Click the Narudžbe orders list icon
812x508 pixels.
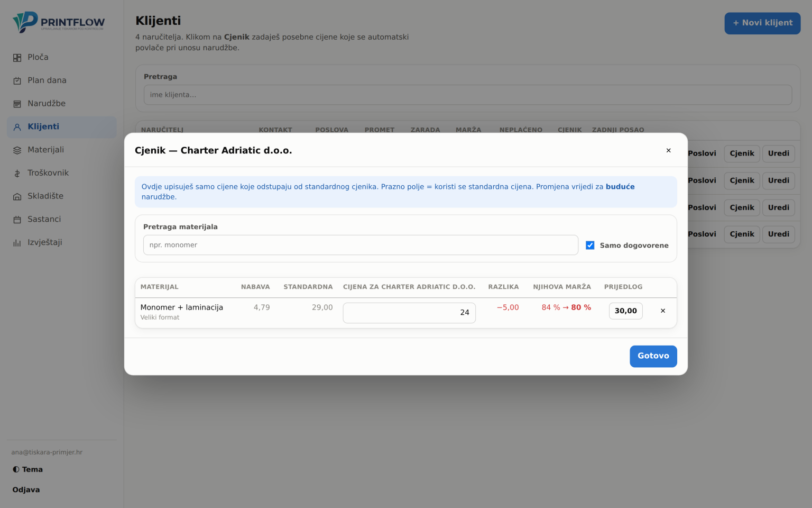pos(17,104)
